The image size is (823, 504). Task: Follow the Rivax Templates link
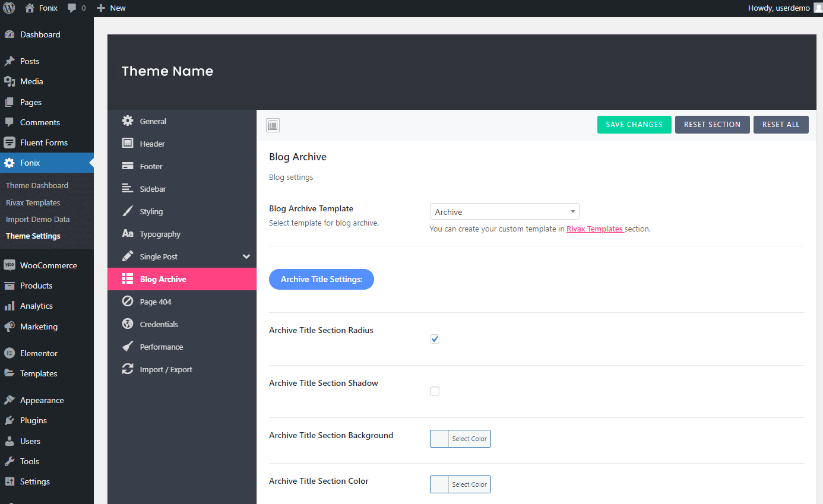click(594, 229)
